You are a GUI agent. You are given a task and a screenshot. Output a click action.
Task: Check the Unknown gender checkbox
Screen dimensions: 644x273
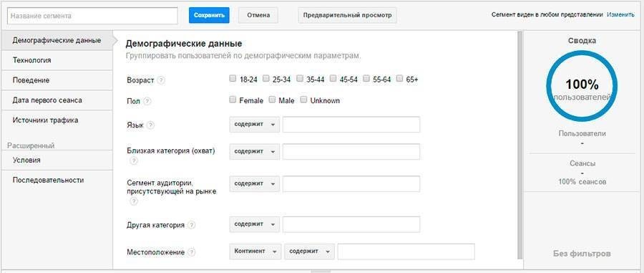303,100
